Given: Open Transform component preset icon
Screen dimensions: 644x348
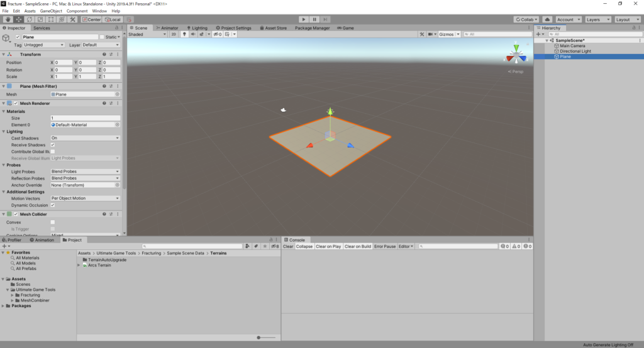Looking at the screenshot, I should click(x=111, y=54).
